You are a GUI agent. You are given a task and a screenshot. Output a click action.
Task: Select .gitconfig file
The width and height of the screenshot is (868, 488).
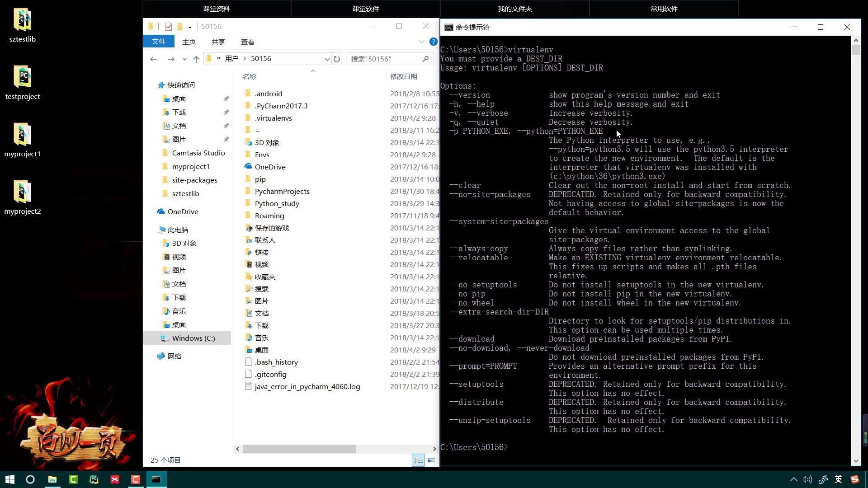270,374
